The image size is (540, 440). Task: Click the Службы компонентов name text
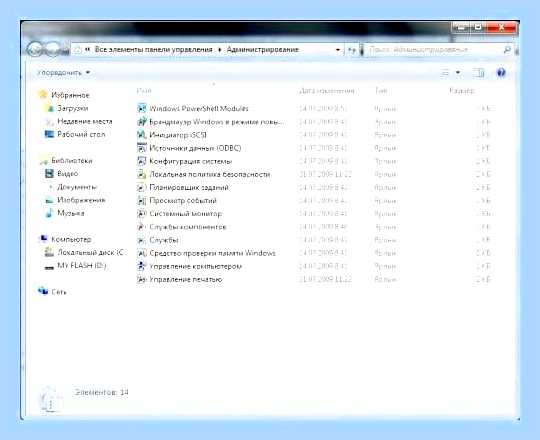tap(188, 227)
